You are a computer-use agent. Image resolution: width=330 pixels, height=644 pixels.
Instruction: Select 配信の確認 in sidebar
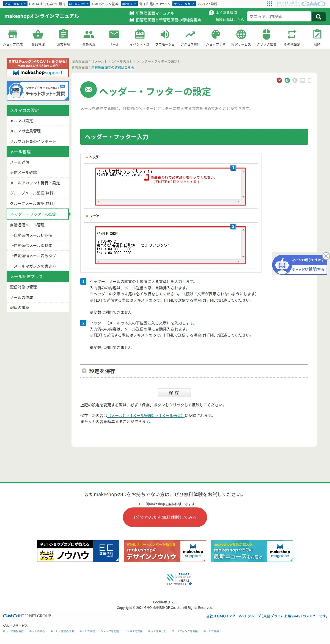pyautogui.click(x=38, y=308)
